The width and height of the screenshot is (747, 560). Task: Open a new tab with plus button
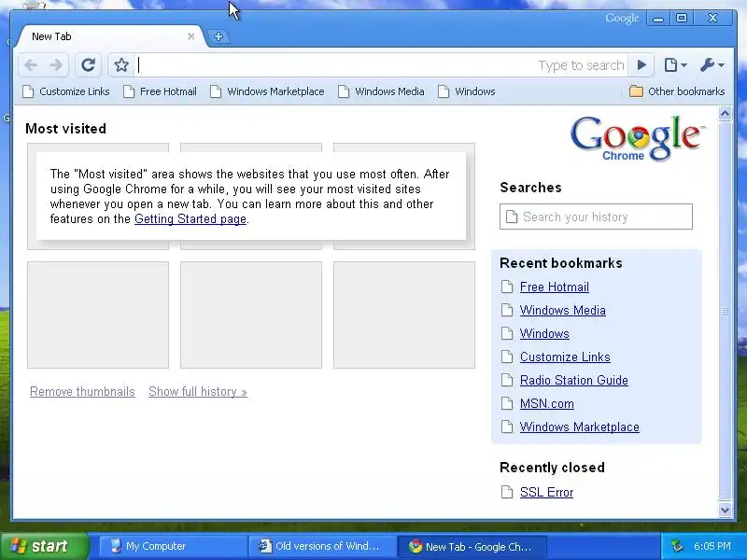[x=218, y=36]
